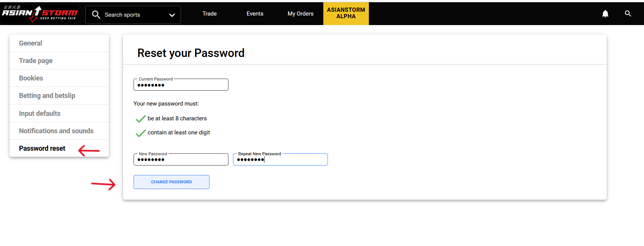Select Bookies in sidebar
644x246 pixels.
pyautogui.click(x=59, y=78)
